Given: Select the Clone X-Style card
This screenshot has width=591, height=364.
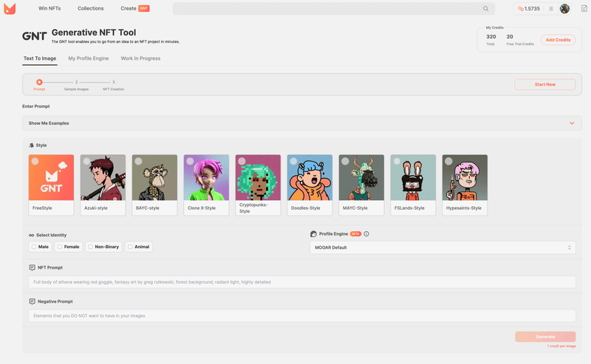Looking at the screenshot, I should [x=206, y=185].
